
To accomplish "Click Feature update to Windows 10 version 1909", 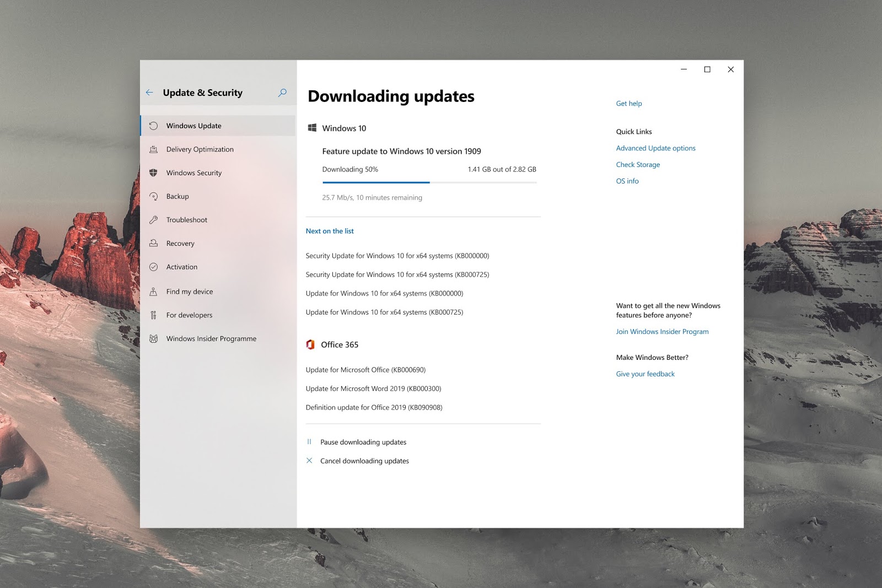I will click(401, 151).
